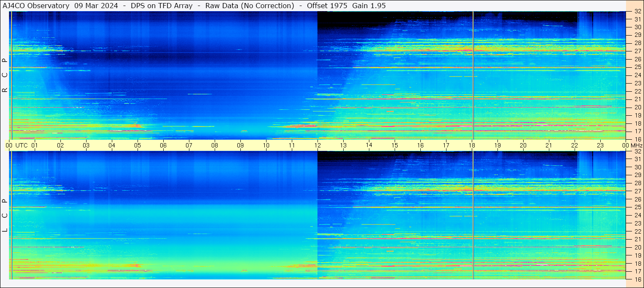Click the 09 UTC hour label
Image resolution: width=644 pixels, height=288 pixels.
pos(240,145)
